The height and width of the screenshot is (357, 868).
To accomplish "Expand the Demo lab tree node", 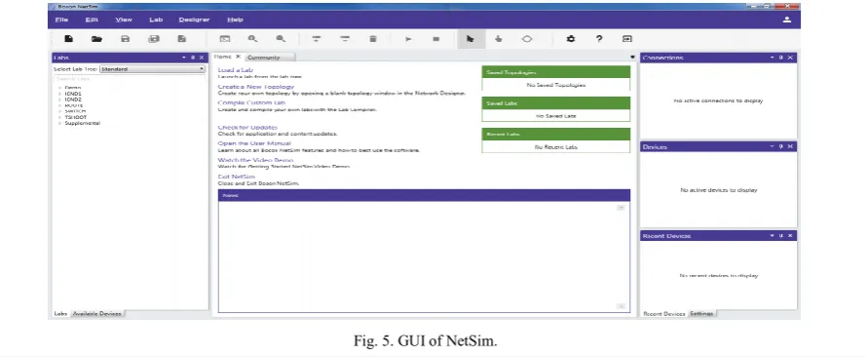I will pyautogui.click(x=59, y=88).
